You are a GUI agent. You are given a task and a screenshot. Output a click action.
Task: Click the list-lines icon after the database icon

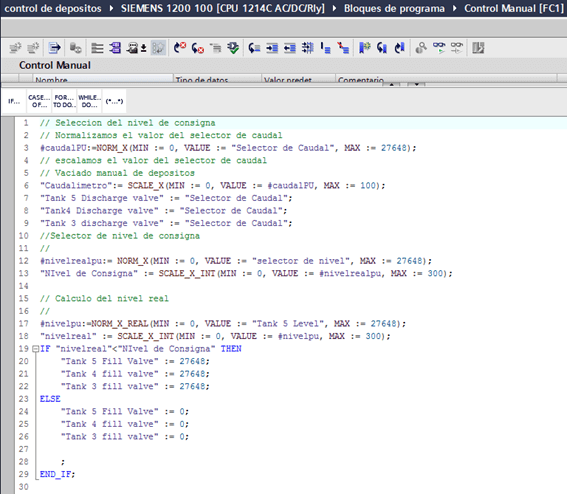point(97,48)
